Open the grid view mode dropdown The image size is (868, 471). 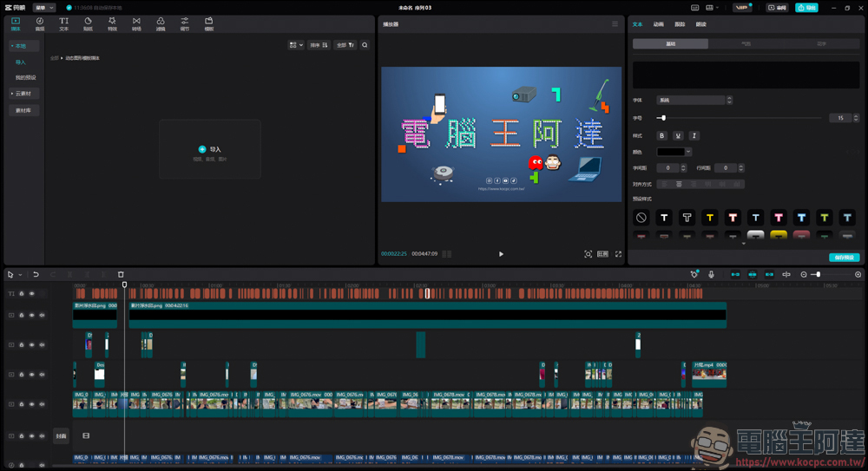click(x=296, y=45)
